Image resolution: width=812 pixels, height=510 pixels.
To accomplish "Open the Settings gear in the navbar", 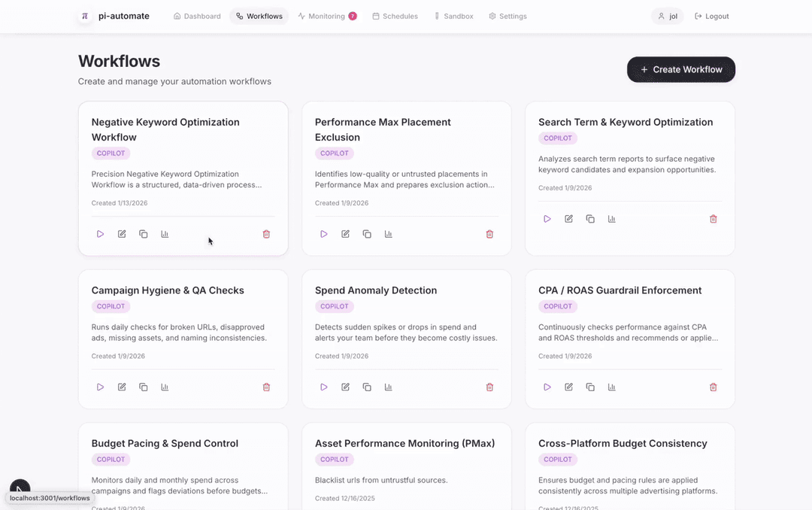I will tap(507, 16).
